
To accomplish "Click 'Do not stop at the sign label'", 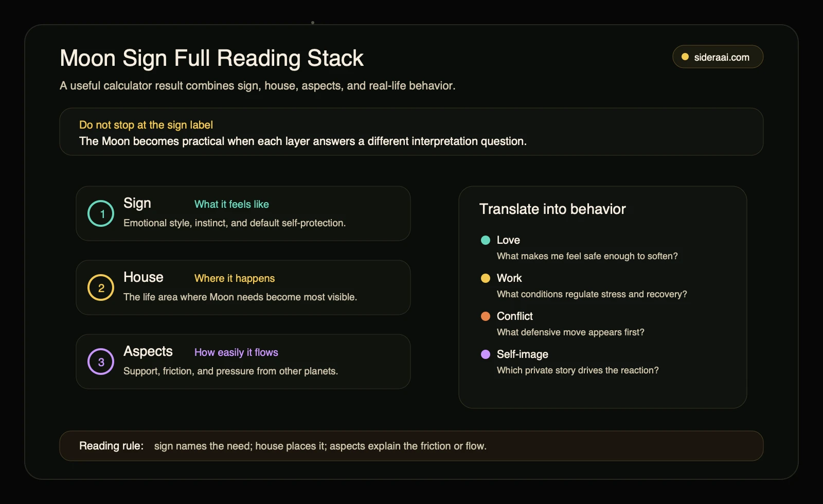I will tap(146, 125).
